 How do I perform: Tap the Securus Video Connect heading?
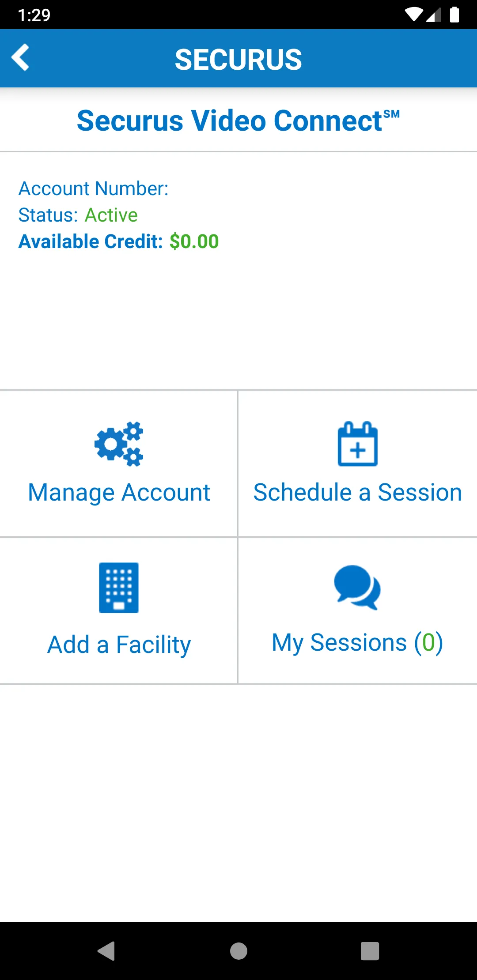[x=238, y=121]
